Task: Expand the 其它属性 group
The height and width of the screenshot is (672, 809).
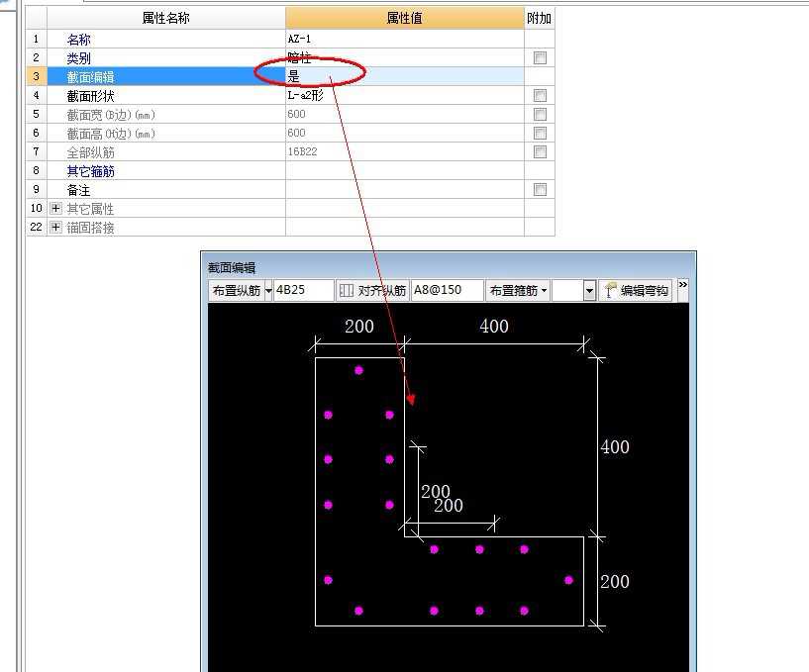Action: [55, 209]
